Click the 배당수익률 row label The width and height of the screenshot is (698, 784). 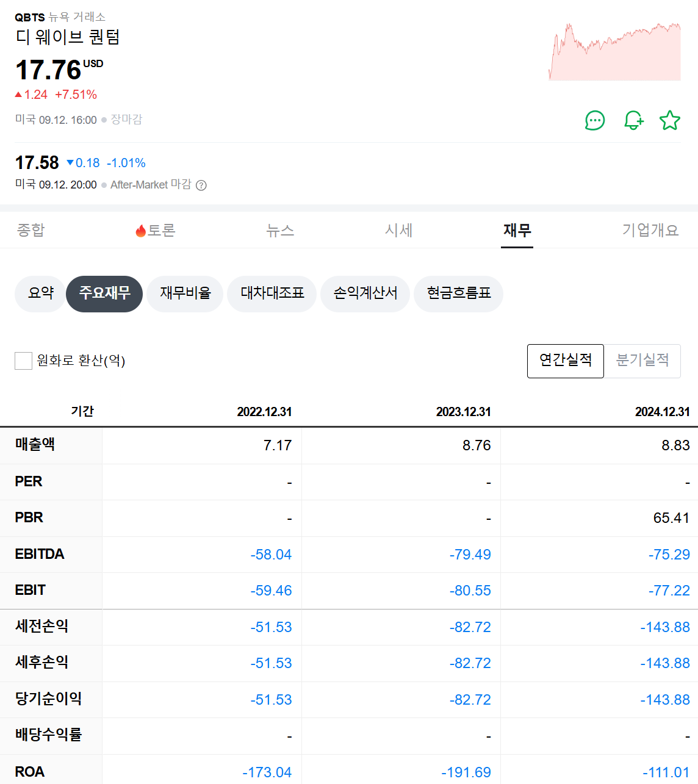pyautogui.click(x=48, y=735)
